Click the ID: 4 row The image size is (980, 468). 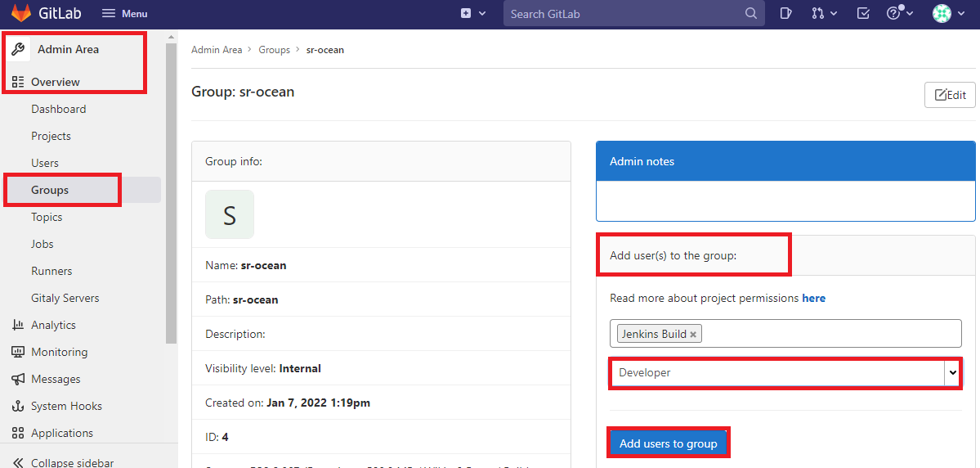click(381, 437)
